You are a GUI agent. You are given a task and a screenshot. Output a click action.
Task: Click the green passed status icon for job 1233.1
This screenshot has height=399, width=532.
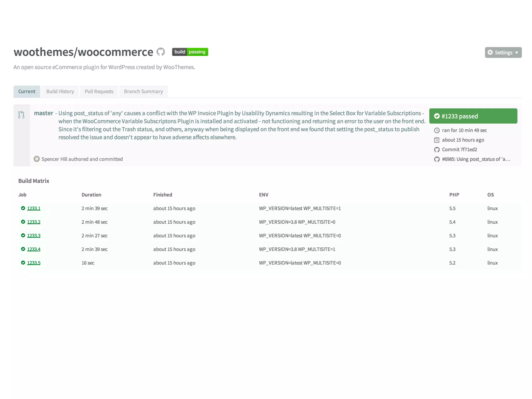pos(23,208)
